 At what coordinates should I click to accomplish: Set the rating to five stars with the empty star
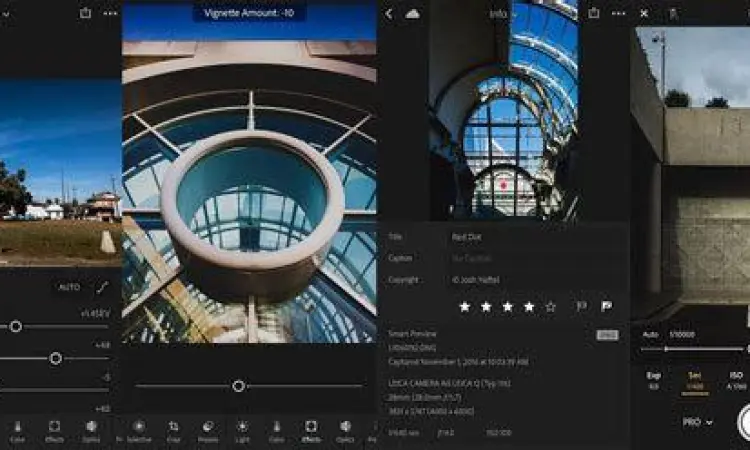click(551, 307)
